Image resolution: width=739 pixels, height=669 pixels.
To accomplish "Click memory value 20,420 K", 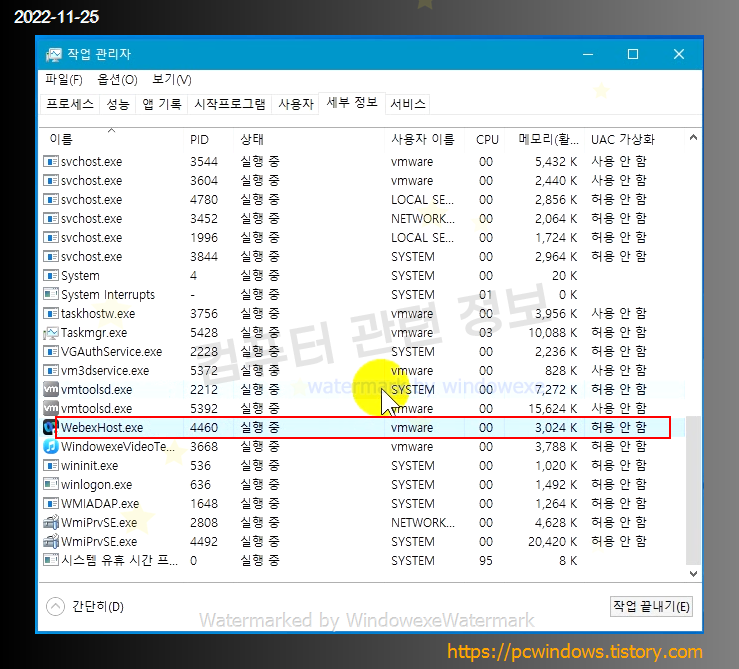I will [552, 542].
